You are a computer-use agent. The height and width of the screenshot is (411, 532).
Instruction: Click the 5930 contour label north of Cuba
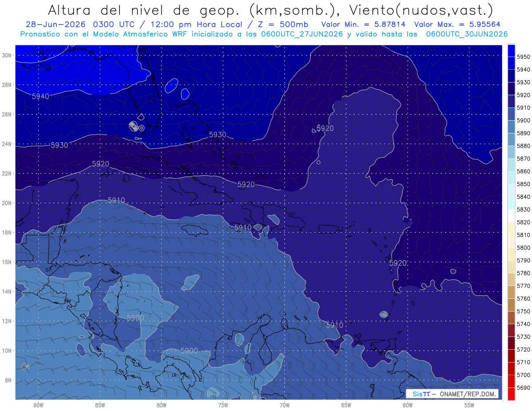tap(218, 134)
